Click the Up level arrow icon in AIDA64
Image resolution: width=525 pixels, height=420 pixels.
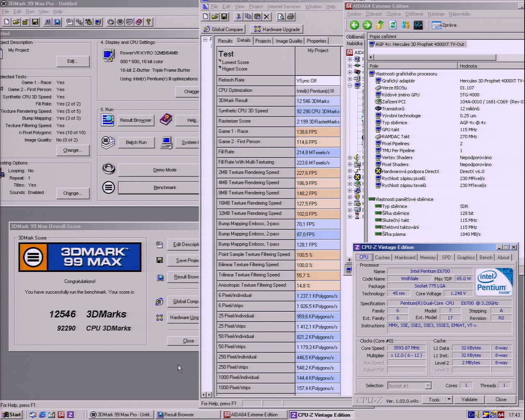(380, 25)
